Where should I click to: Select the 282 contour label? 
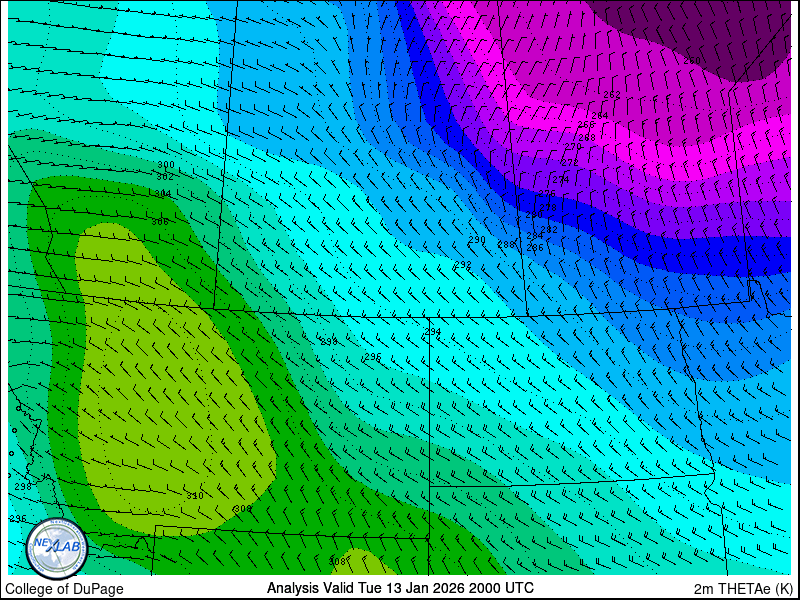(x=549, y=230)
